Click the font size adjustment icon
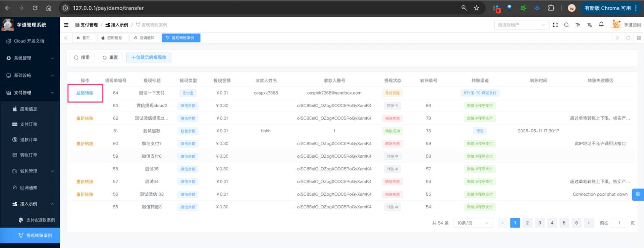Screen dimensions: 644x248 578,25
